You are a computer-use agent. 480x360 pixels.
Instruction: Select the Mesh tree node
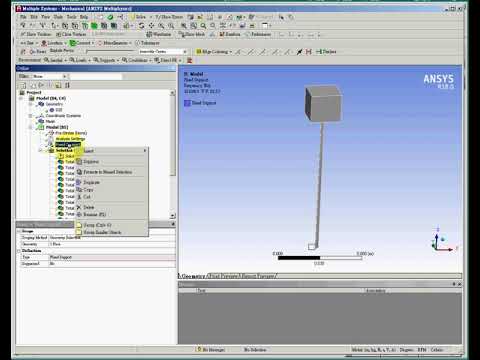[50, 121]
